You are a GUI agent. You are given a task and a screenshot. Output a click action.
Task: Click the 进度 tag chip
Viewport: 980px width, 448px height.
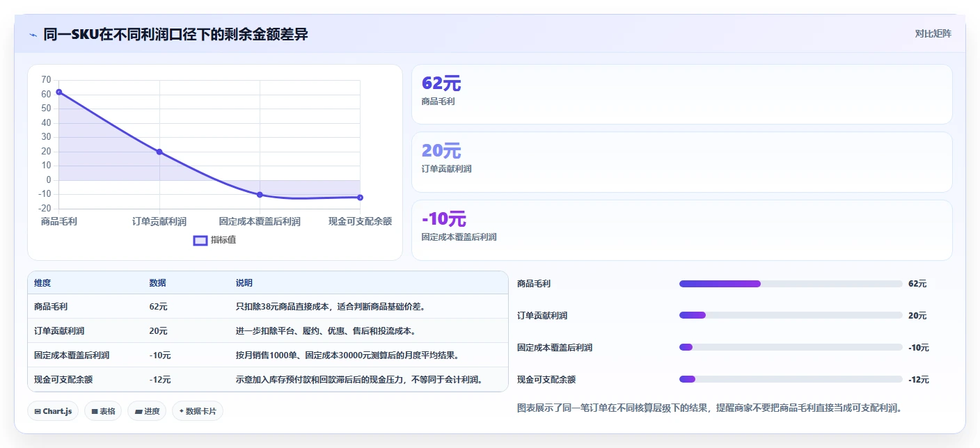coord(147,411)
